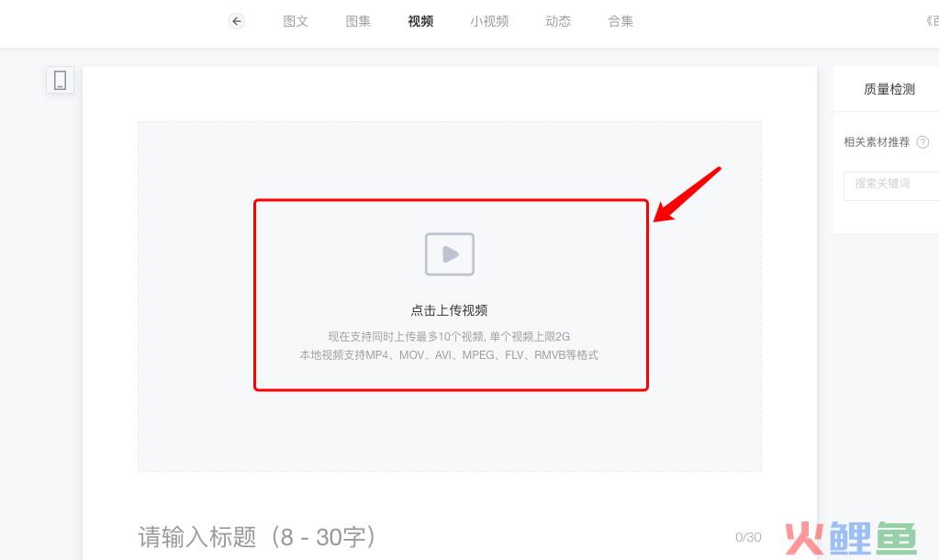Go to the 动态 tab

[558, 21]
